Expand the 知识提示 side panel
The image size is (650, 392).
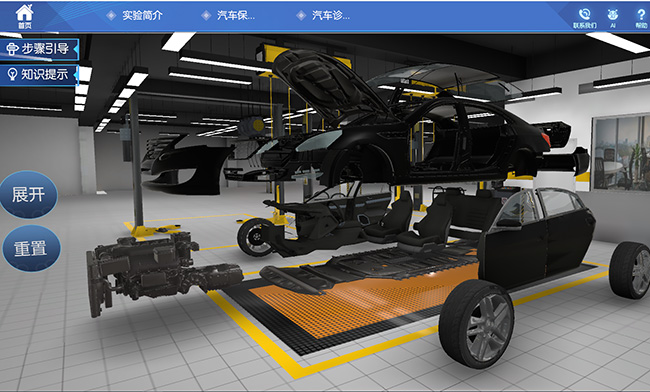39,75
